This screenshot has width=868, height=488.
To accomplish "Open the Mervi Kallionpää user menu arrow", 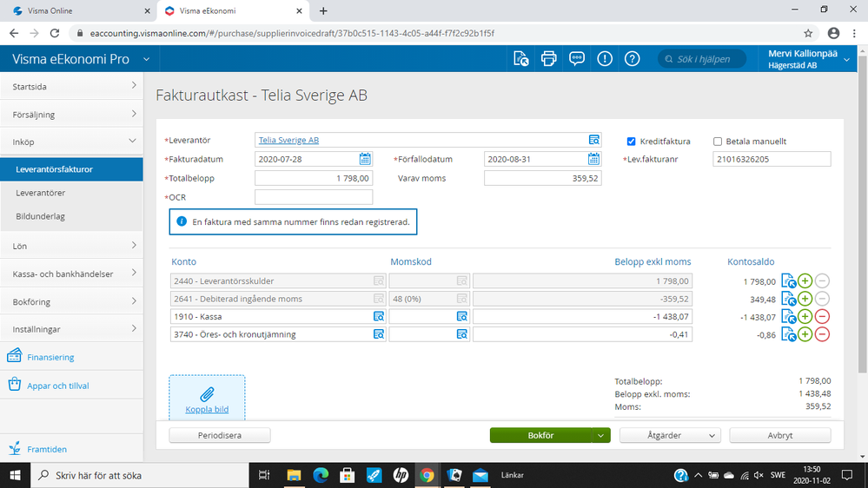I will point(846,60).
